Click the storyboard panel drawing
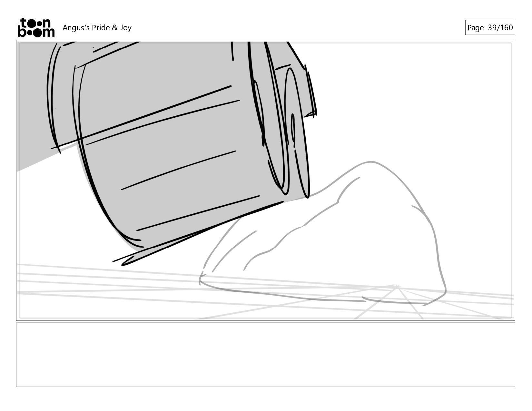The height and width of the screenshot is (411, 532). tap(265, 181)
